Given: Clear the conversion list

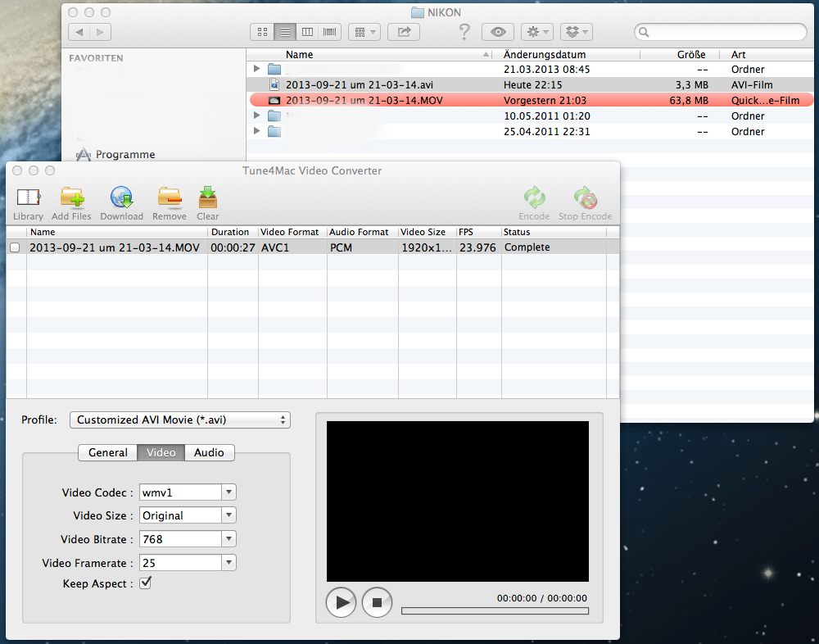Looking at the screenshot, I should pos(208,203).
